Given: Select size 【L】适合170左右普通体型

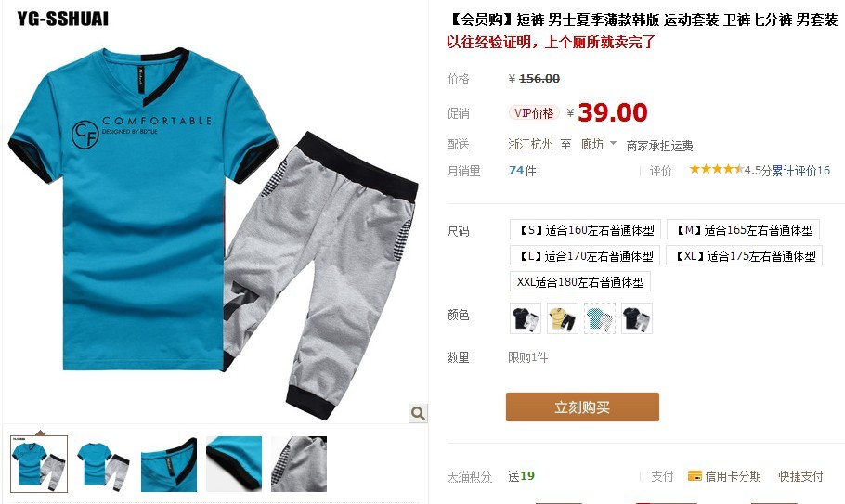Looking at the screenshot, I should click(x=585, y=256).
